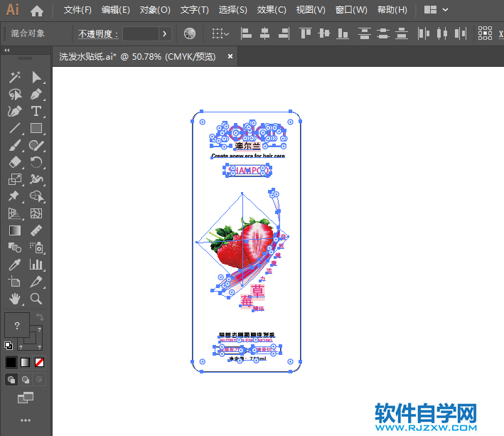Select the Symbol Sprayer tool
The height and width of the screenshot is (436, 504).
click(36, 248)
